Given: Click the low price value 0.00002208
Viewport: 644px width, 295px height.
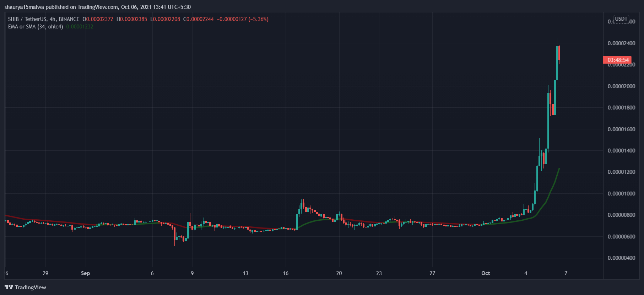Looking at the screenshot, I should point(167,19).
